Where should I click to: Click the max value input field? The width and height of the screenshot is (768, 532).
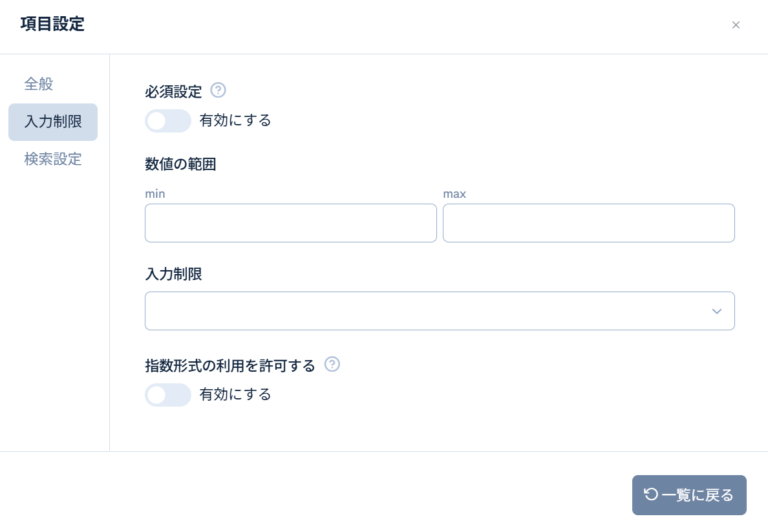point(588,222)
